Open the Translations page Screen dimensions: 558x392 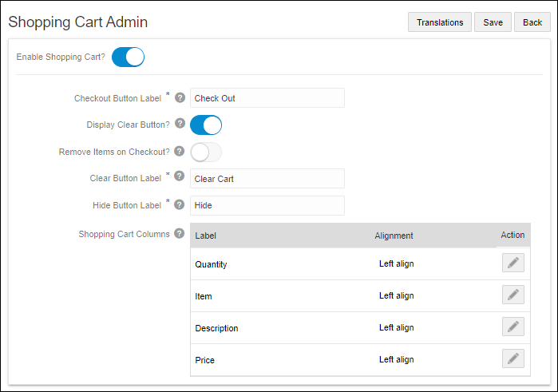[x=440, y=22]
